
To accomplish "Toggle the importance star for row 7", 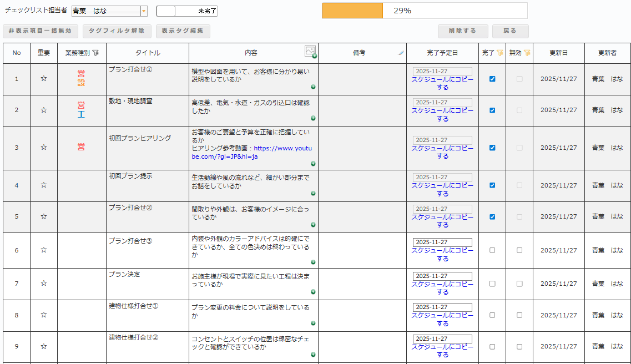I will 44,284.
